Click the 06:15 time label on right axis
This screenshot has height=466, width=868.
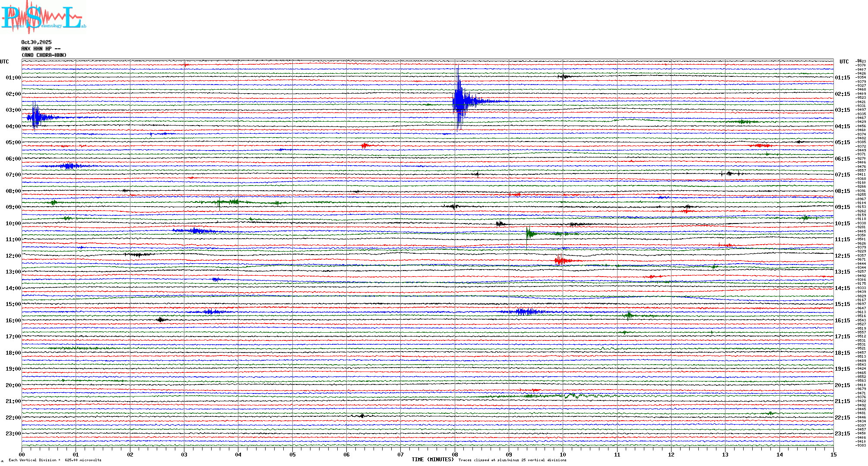[842, 159]
